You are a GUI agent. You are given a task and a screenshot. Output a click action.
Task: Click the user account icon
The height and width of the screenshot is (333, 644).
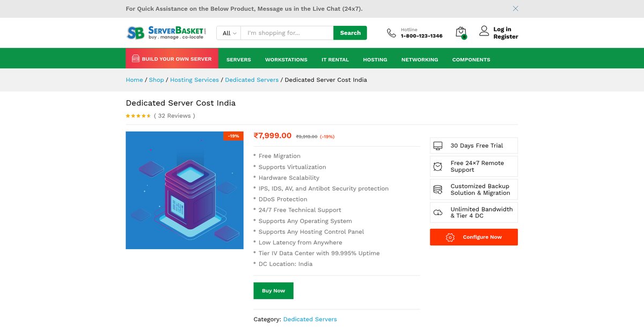click(484, 31)
